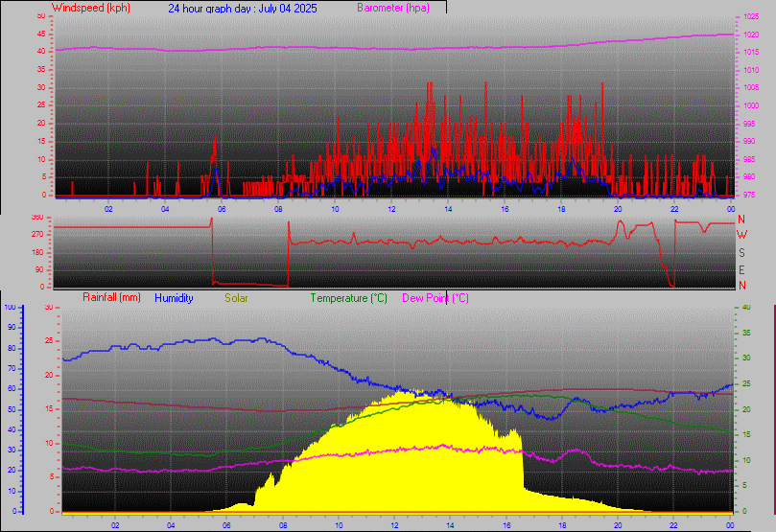Click the 1005 value on barometer axis

751,87
